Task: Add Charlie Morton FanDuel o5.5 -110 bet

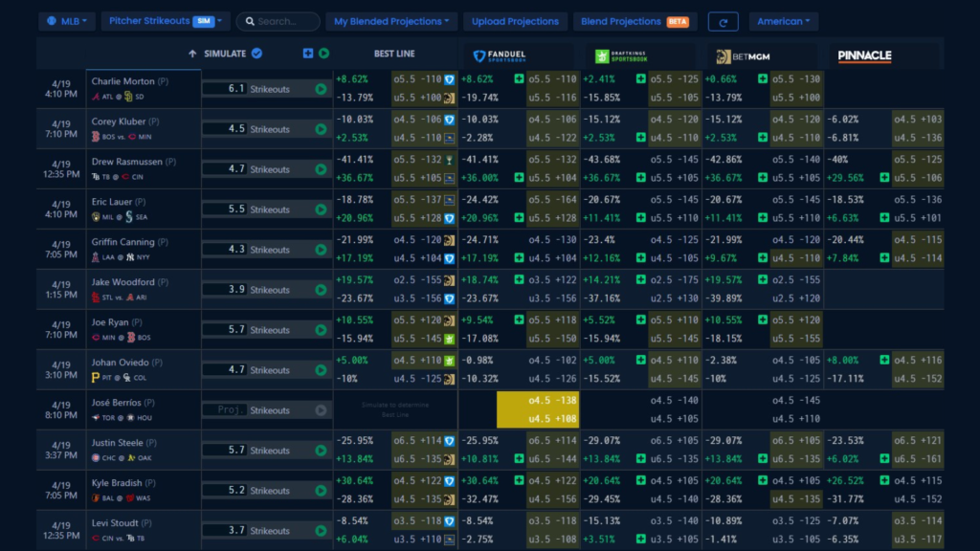Action: pos(519,78)
